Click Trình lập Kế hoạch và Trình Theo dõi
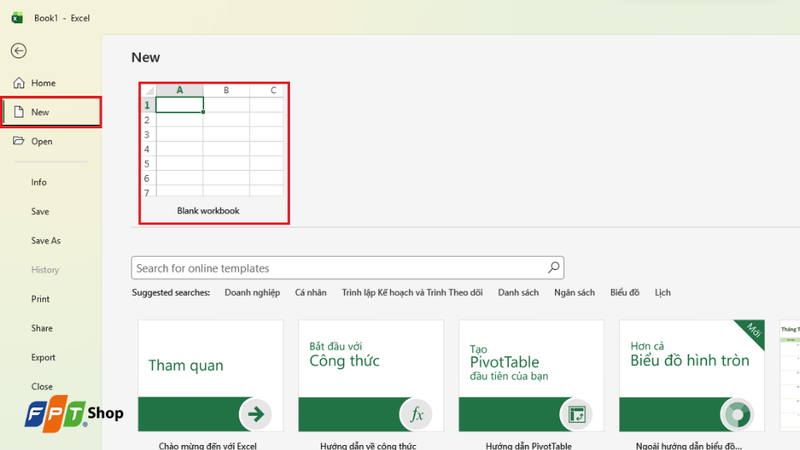Viewport: 800px width, 450px height. coord(412,292)
